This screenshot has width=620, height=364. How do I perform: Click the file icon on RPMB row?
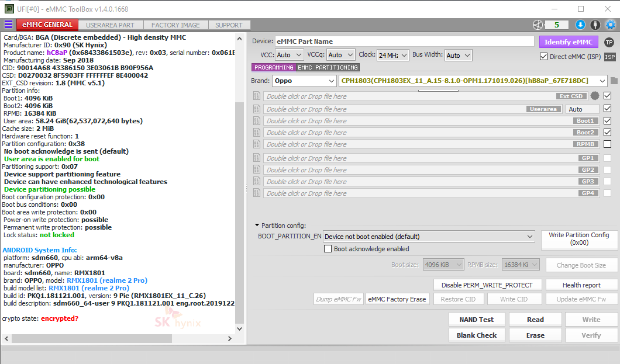(x=257, y=144)
